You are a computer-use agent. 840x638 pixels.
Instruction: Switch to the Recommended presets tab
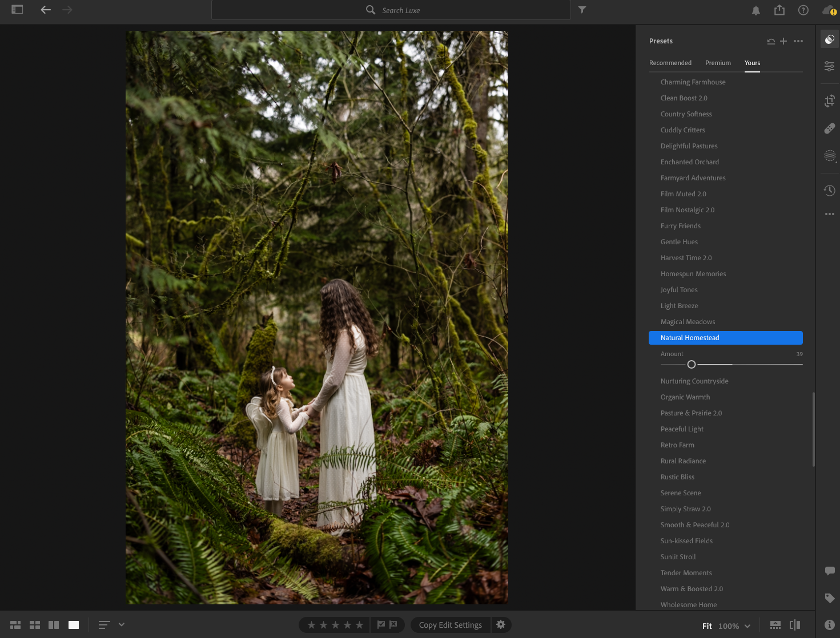[670, 63]
